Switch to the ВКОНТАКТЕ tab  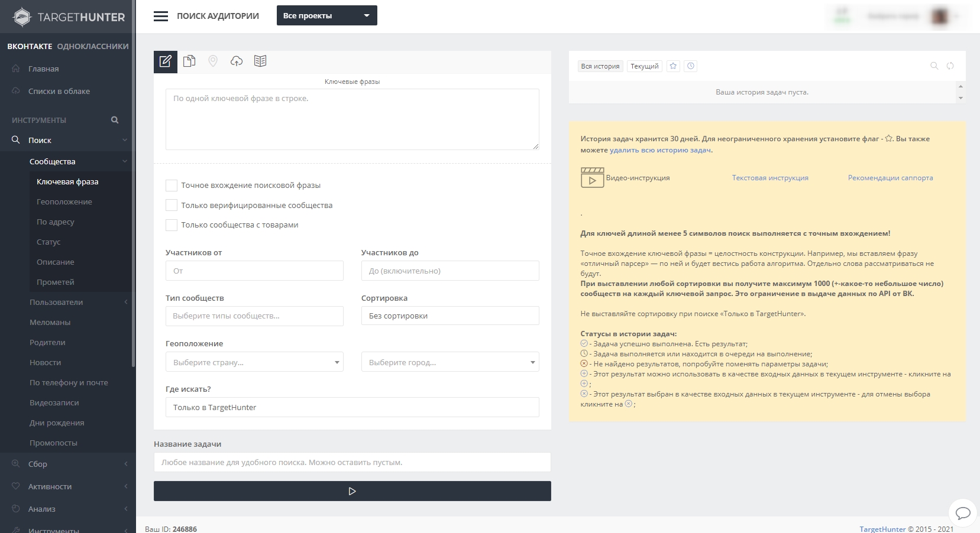30,46
